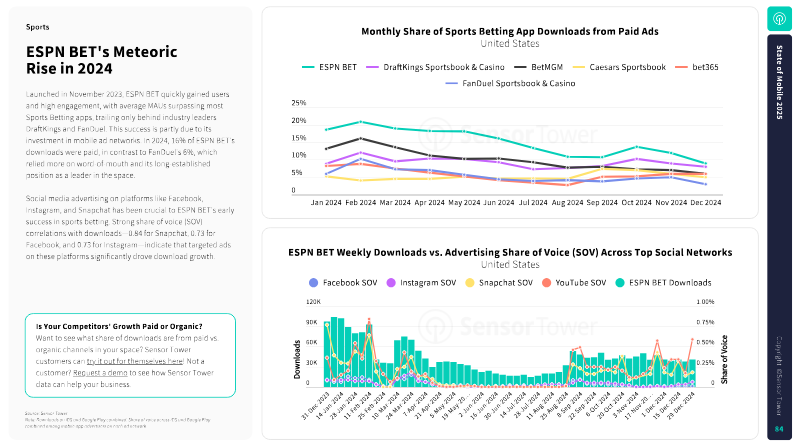The image size is (800, 447).
Task: Toggle the BetMGM legend entry
Action: tap(538, 67)
